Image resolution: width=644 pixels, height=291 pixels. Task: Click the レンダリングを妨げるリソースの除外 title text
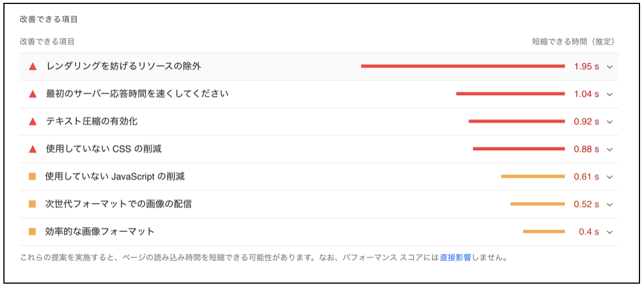(x=124, y=67)
